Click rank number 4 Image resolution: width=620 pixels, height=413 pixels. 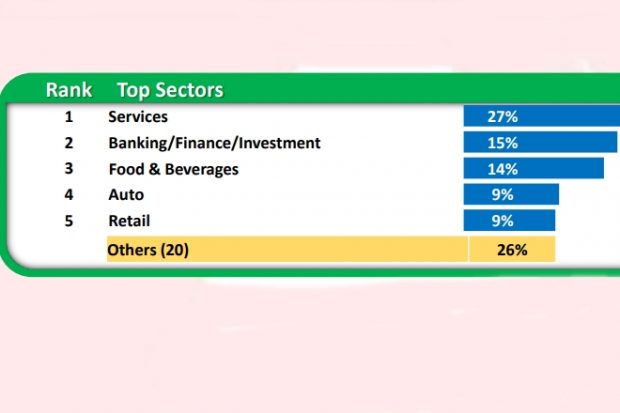click(69, 195)
